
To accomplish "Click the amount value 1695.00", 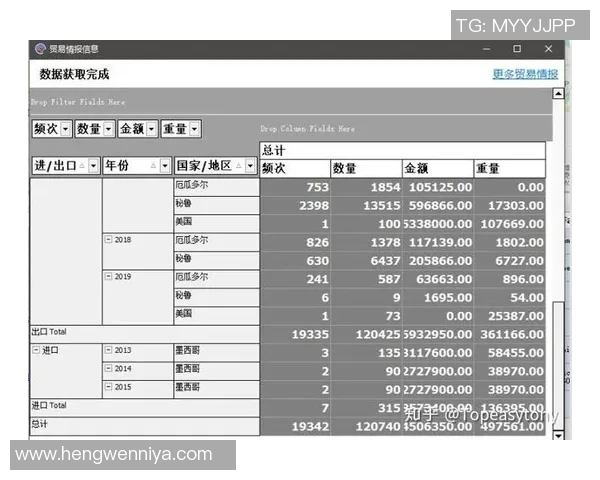I will point(448,297).
